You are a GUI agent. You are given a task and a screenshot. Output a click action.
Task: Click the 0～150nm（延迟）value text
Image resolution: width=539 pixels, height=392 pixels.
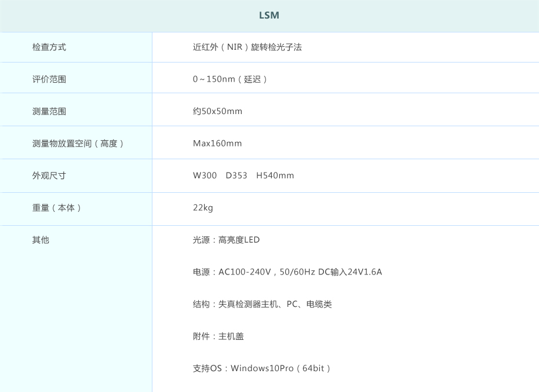click(x=231, y=79)
